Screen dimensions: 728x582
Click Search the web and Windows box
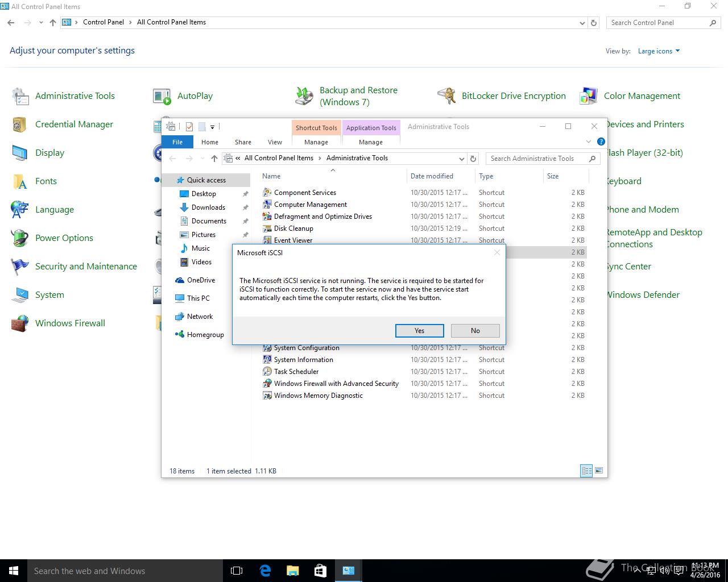(125, 571)
